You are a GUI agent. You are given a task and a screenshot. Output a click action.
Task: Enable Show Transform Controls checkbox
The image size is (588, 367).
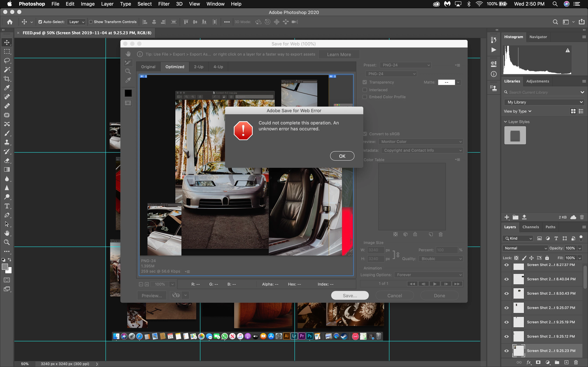pyautogui.click(x=91, y=22)
